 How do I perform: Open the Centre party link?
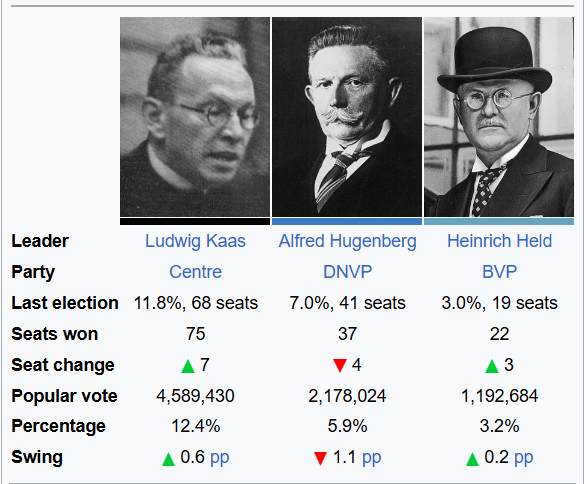pos(195,272)
